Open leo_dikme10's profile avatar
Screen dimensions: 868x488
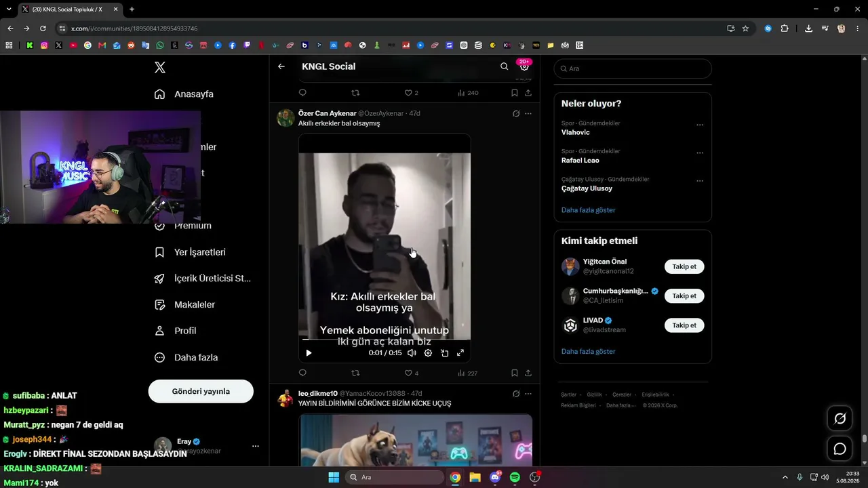(x=285, y=398)
